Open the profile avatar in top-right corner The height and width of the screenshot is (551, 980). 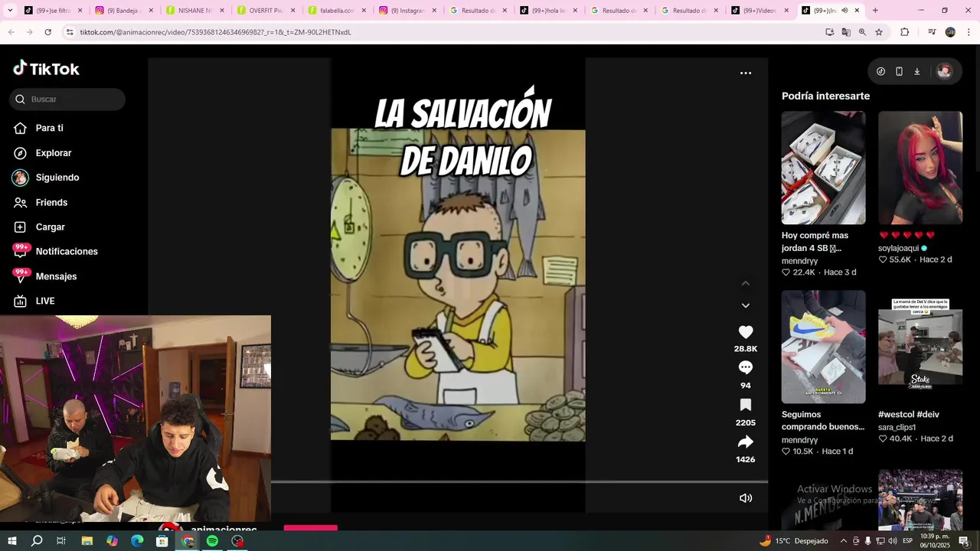(x=944, y=71)
